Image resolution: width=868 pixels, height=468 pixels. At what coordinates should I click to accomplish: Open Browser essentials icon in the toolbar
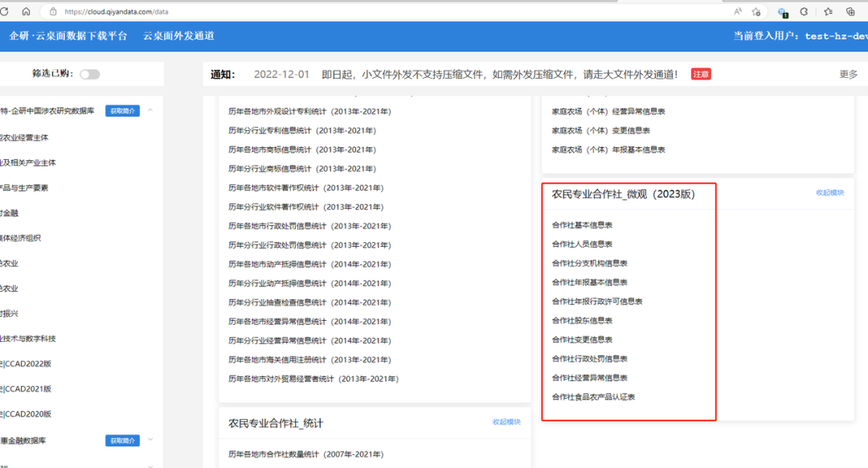click(804, 11)
